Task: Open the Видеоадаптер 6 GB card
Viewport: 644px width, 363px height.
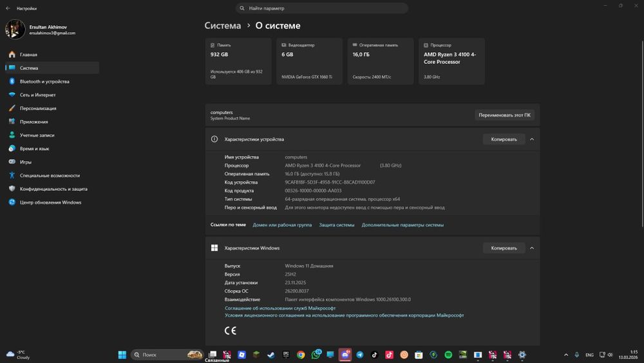Action: click(x=309, y=61)
